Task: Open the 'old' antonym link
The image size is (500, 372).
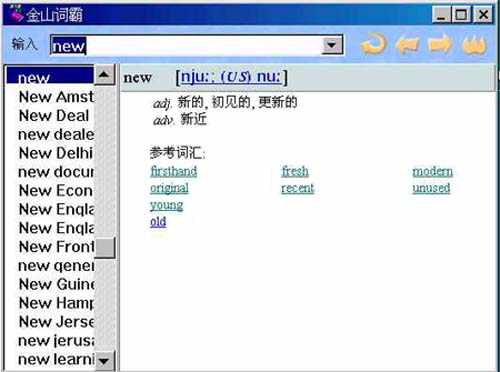Action: pyautogui.click(x=158, y=222)
